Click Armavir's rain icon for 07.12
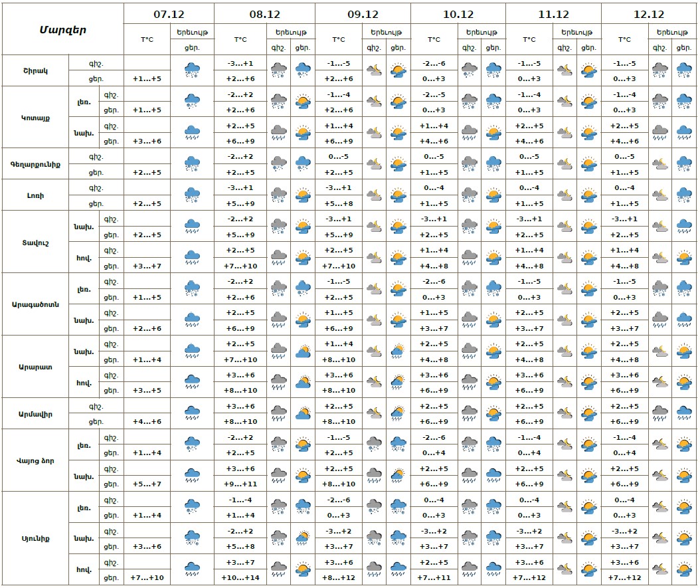The width and height of the screenshot is (700, 588). tap(192, 413)
